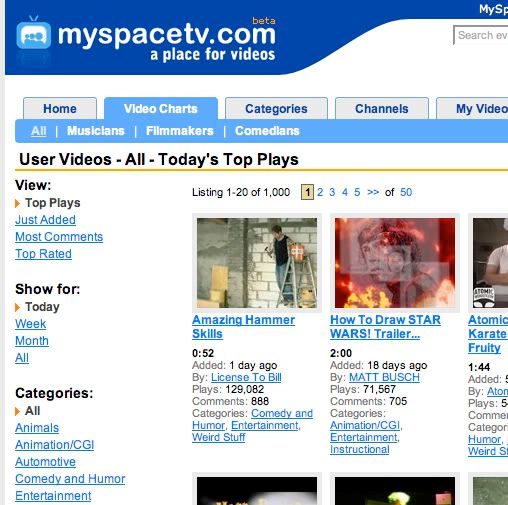Click the >> next pages arrow
The width and height of the screenshot is (508, 505).
tap(373, 192)
